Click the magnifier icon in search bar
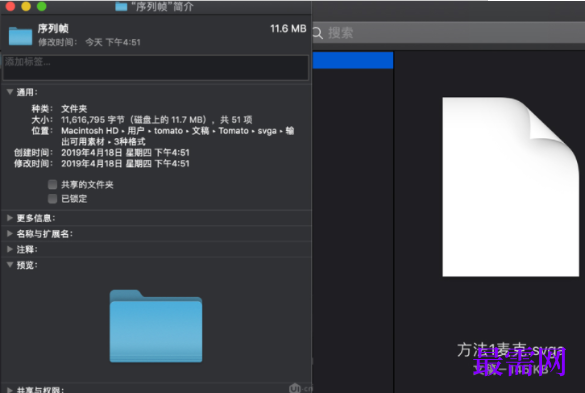585x393 pixels. (x=317, y=33)
